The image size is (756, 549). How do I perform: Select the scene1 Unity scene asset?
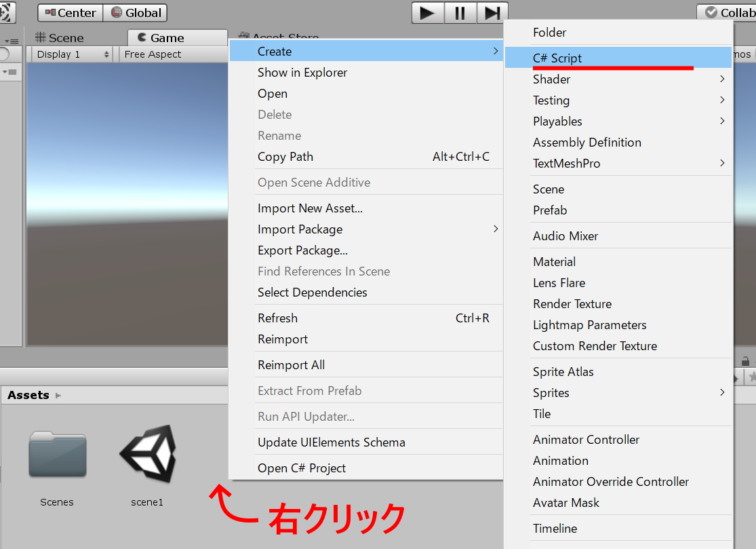148,453
